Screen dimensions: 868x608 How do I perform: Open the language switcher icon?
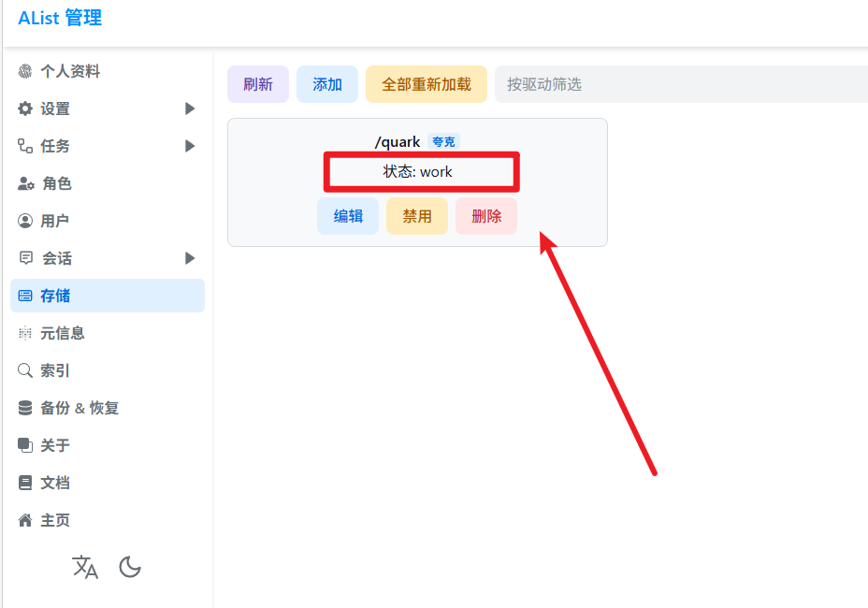pos(85,567)
